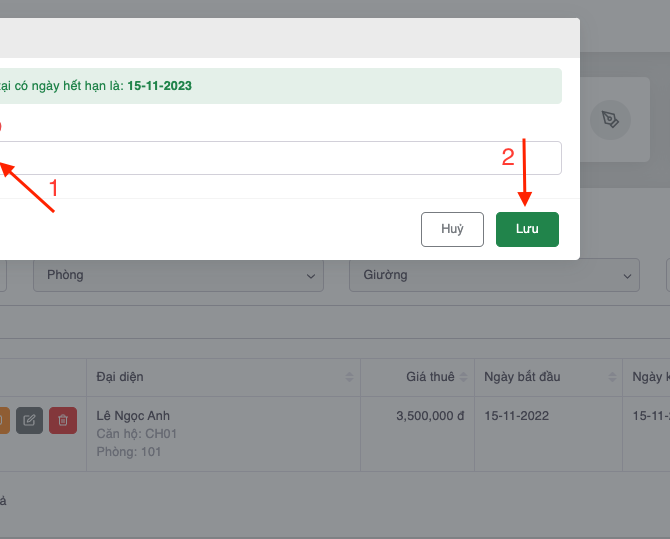Click the Ngày bắt đầu column header

pyautogui.click(x=522, y=377)
